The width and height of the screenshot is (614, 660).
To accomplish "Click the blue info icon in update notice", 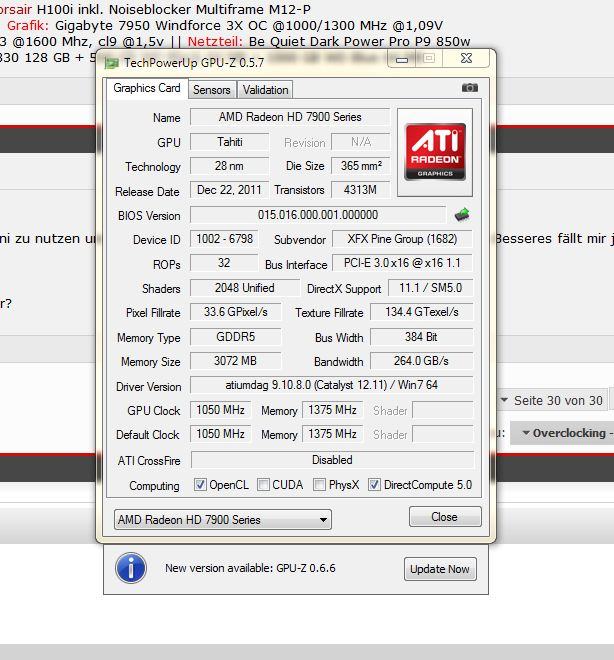I will point(130,568).
